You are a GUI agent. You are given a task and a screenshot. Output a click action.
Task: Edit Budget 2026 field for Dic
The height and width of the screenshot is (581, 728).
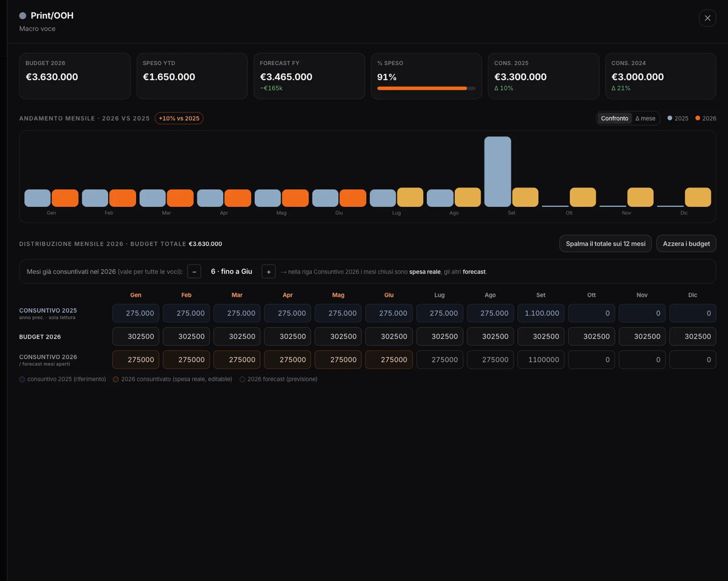(693, 336)
